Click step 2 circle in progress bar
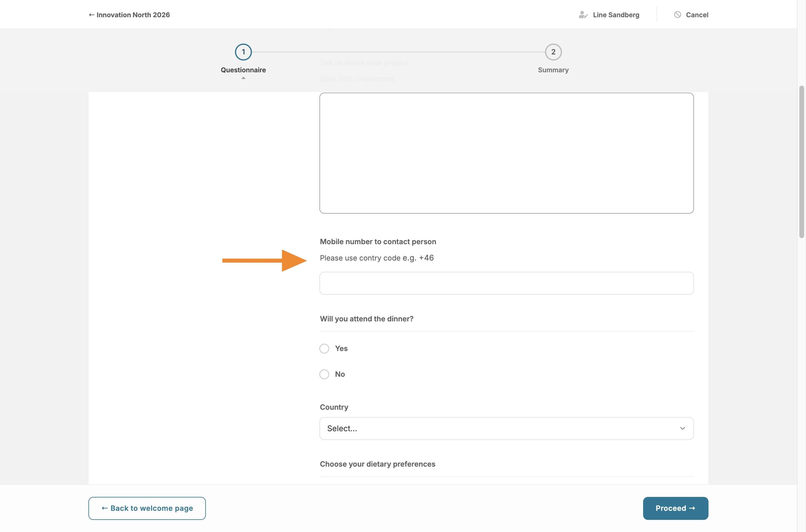 (x=553, y=52)
